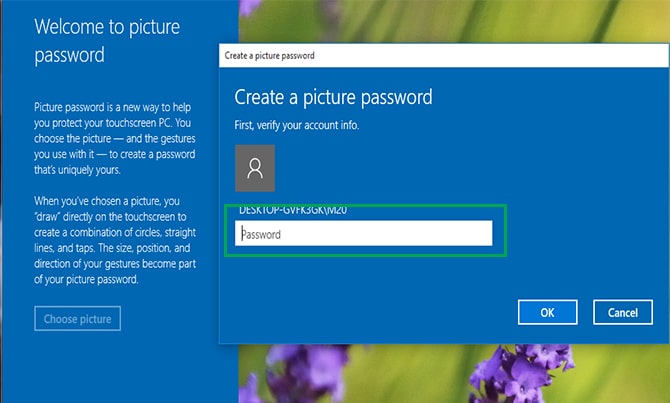Click the Choose picture button
Viewport: 670px width, 403px height.
[78, 319]
